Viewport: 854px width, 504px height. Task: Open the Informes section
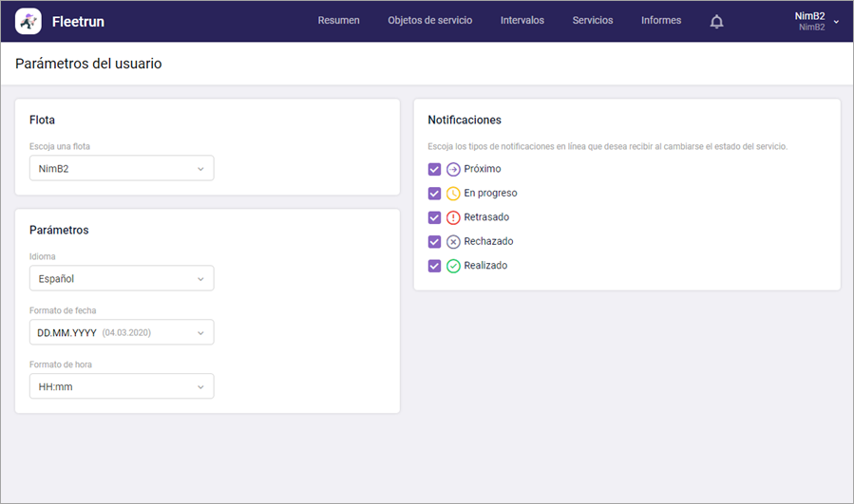click(x=661, y=20)
